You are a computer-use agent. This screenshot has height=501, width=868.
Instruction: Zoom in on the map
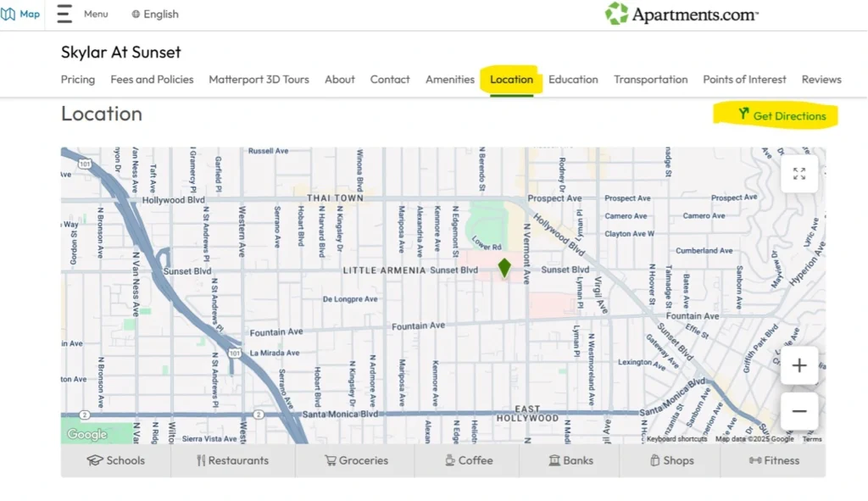click(x=798, y=366)
